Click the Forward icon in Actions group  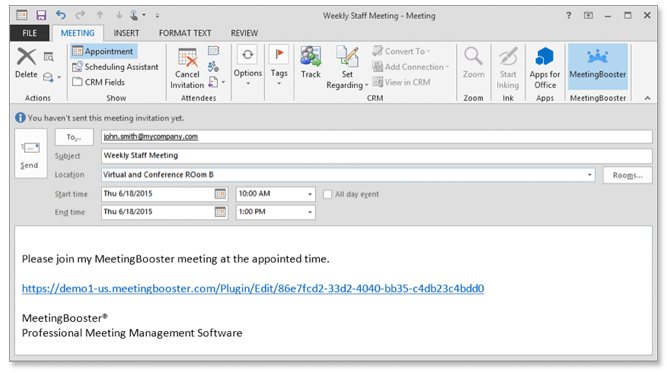click(48, 77)
